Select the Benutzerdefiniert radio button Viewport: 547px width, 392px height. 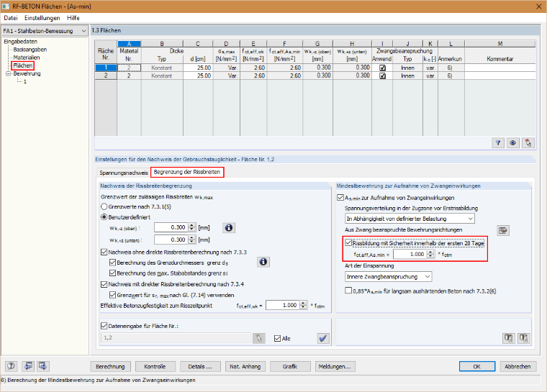104,217
